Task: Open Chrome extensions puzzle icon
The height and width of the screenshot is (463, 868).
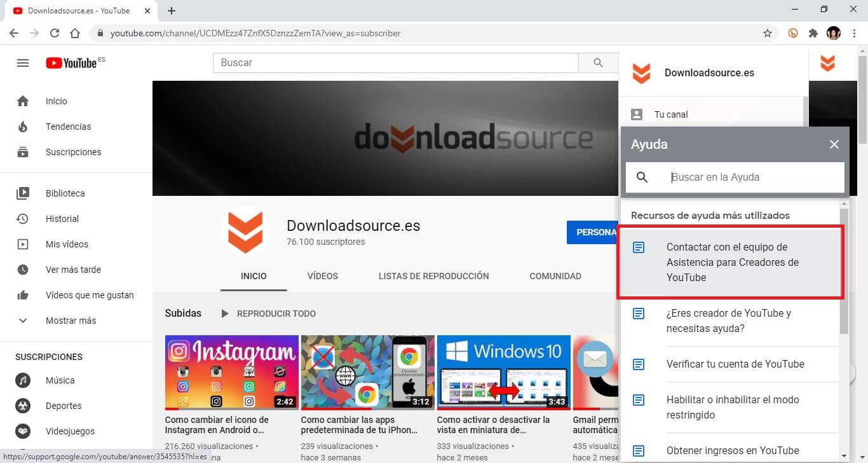Action: (x=813, y=33)
